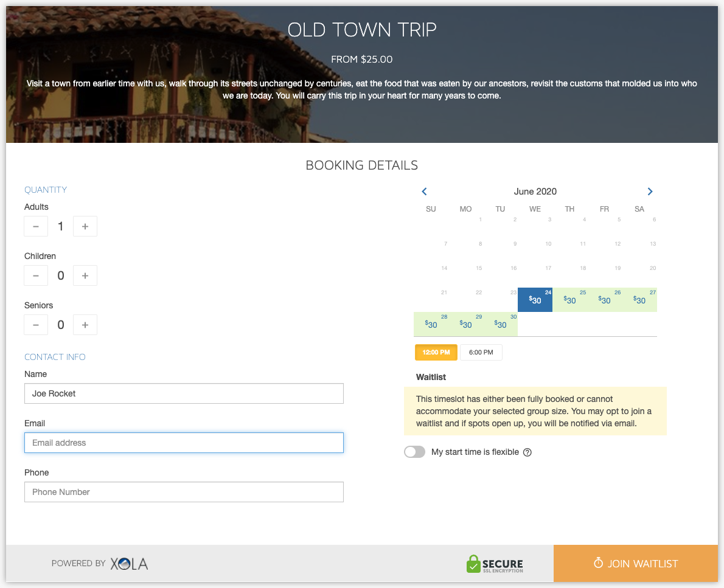724x588 pixels.
Task: Decrease Adults quantity with minus
Action: pyautogui.click(x=36, y=227)
